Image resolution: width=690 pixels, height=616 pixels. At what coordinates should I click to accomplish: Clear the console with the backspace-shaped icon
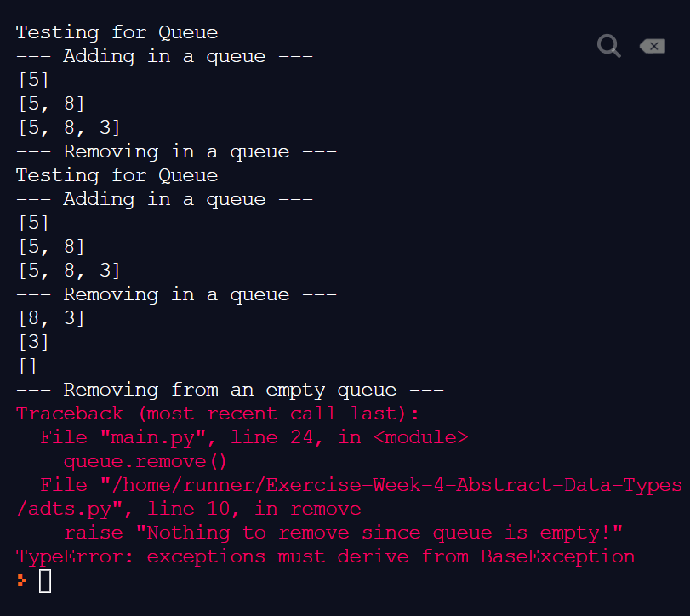(x=653, y=46)
